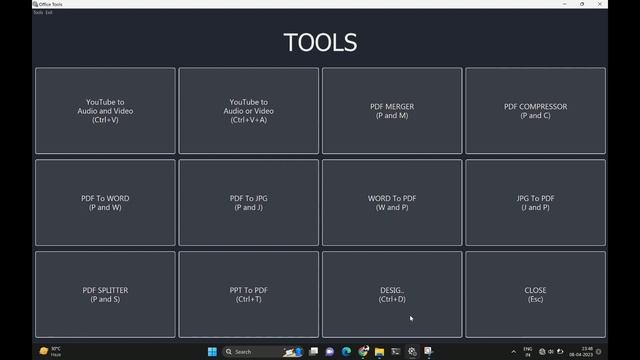The height and width of the screenshot is (360, 640).
Task: Open the terminal icon in taskbar
Action: (396, 351)
